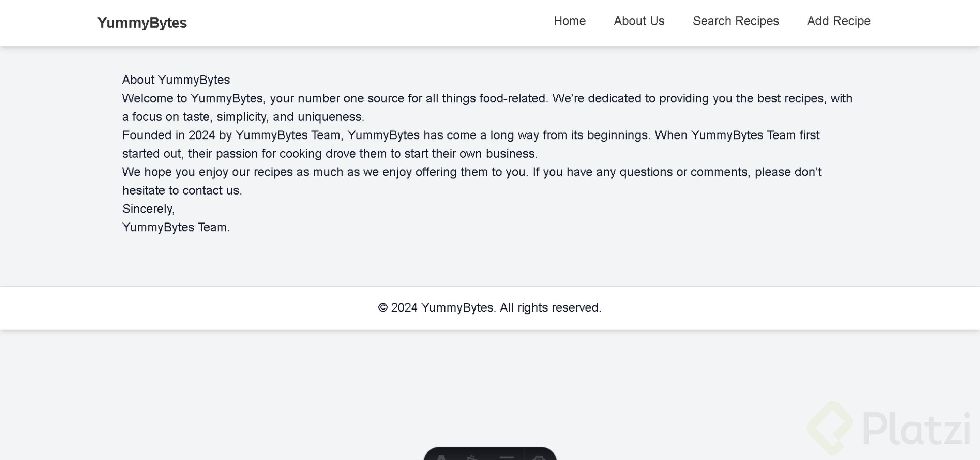Click the "We hope you enjoy" paragraph
Viewport: 980px width, 460px height.
[472, 172]
